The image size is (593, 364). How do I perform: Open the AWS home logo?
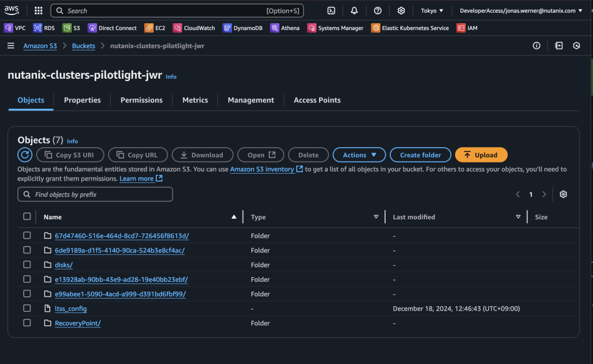(x=12, y=10)
